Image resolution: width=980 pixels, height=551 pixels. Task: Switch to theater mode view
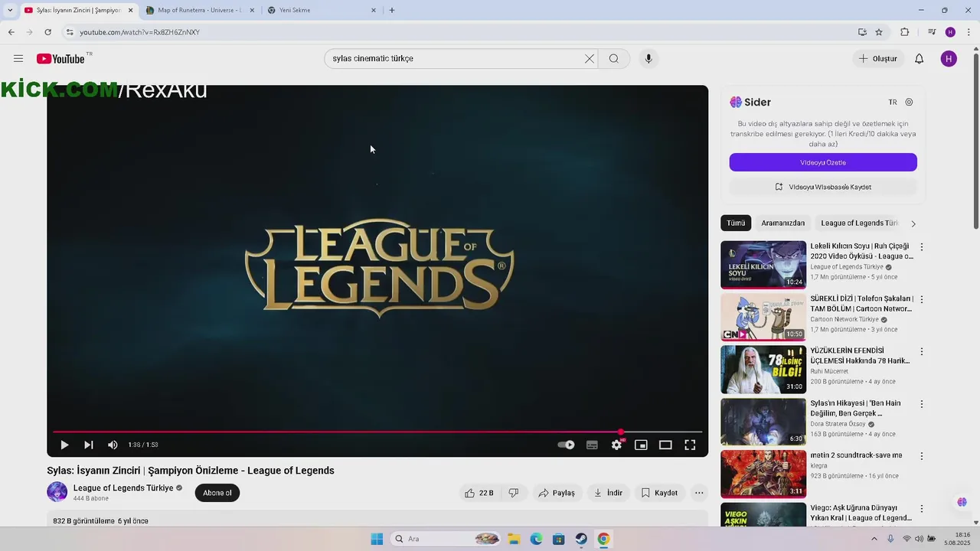point(665,445)
